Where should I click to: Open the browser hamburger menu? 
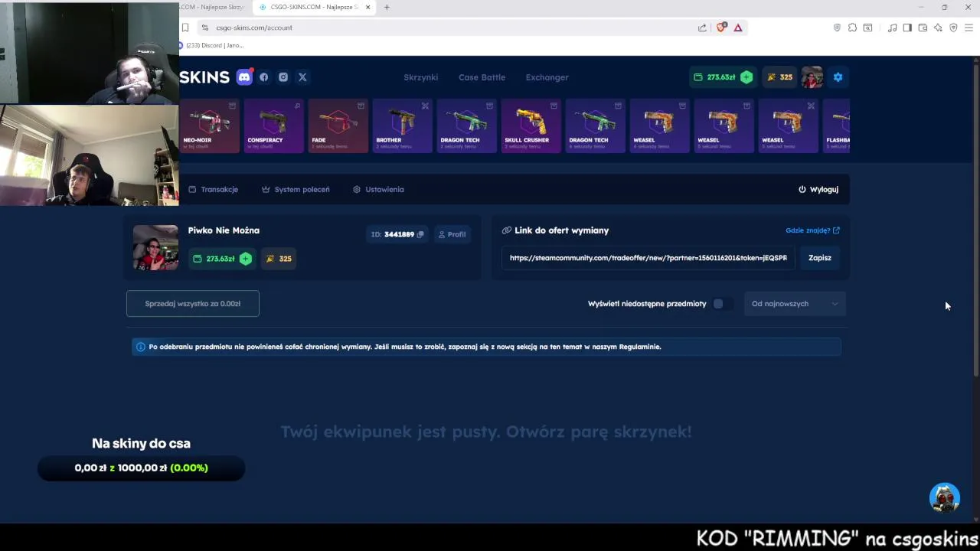969,28
